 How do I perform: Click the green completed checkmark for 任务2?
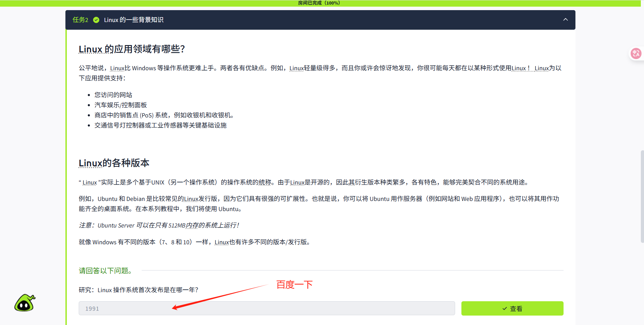coord(96,20)
